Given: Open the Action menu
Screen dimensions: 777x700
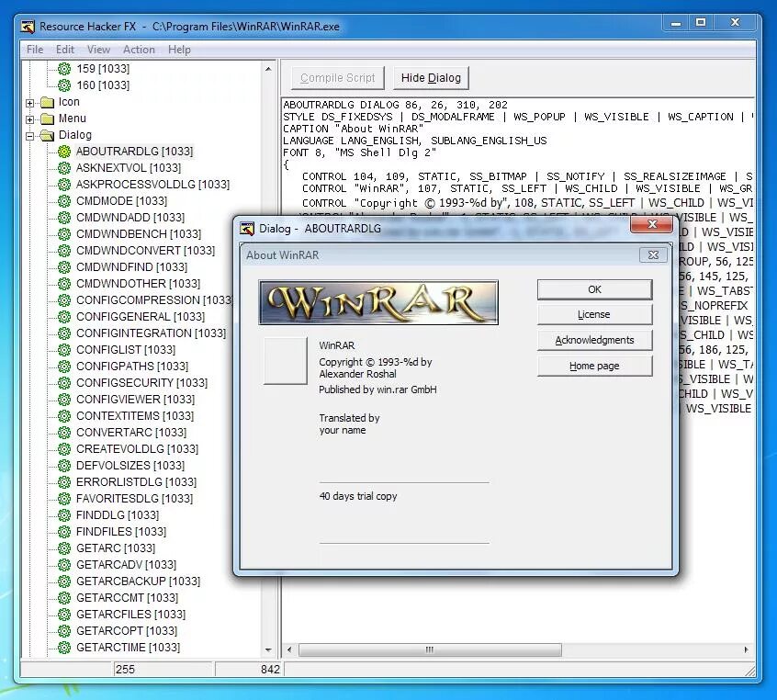Looking at the screenshot, I should pos(139,50).
